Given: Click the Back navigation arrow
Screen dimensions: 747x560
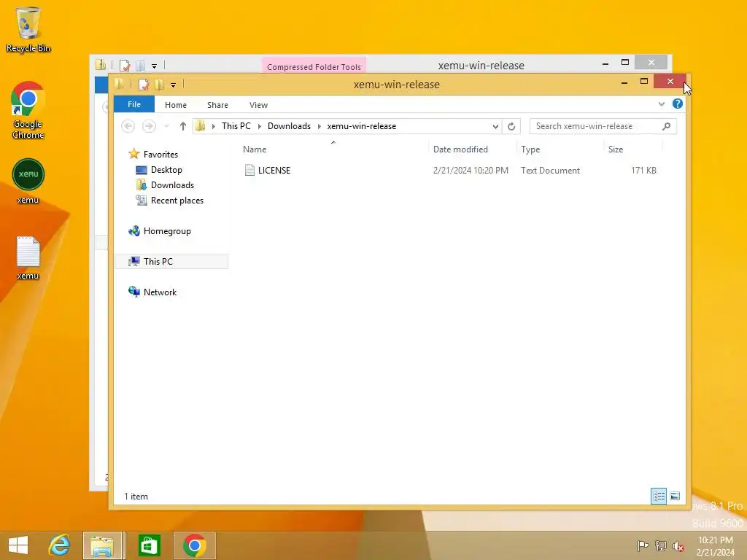Looking at the screenshot, I should click(x=128, y=126).
